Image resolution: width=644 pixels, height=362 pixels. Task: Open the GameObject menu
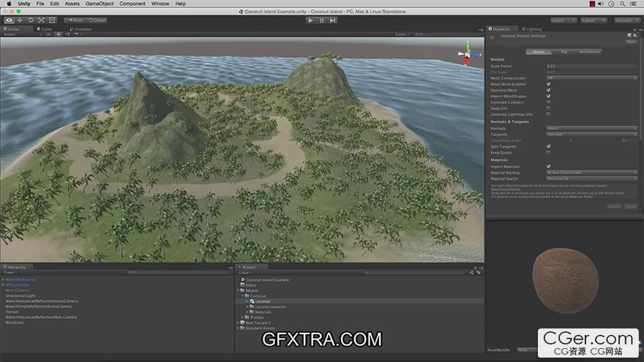coord(99,4)
